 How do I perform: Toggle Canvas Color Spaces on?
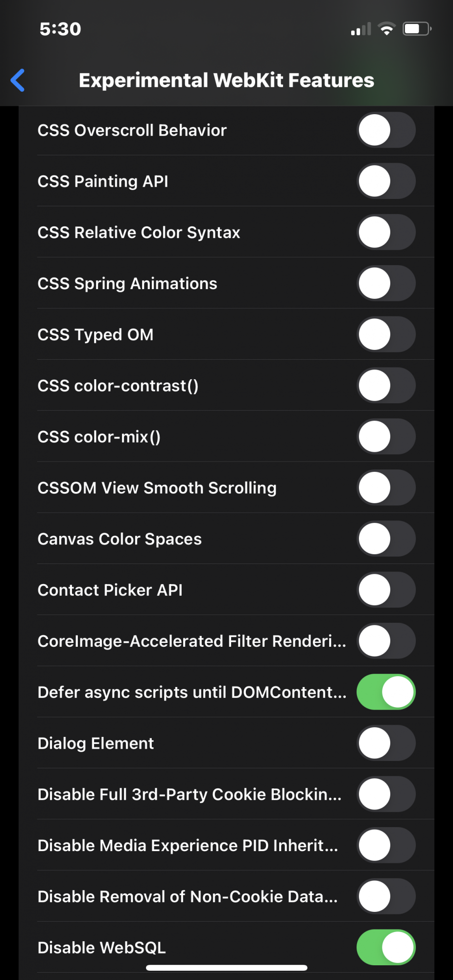(x=386, y=539)
